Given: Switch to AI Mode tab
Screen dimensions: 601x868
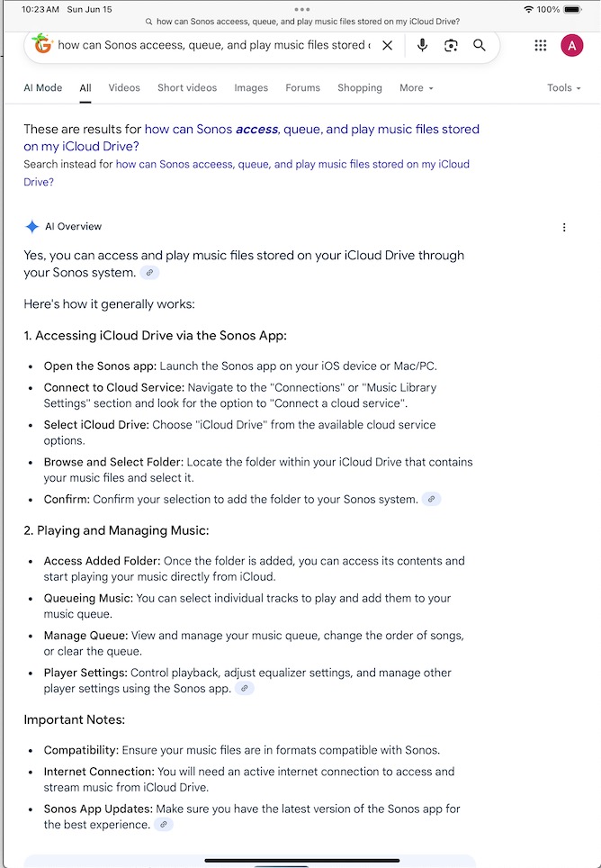Looking at the screenshot, I should pyautogui.click(x=43, y=88).
